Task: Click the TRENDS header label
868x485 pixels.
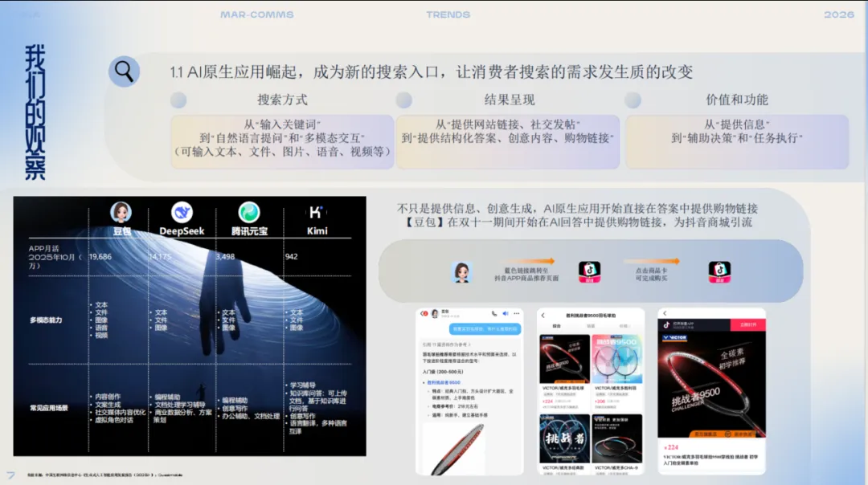Action: coord(448,15)
